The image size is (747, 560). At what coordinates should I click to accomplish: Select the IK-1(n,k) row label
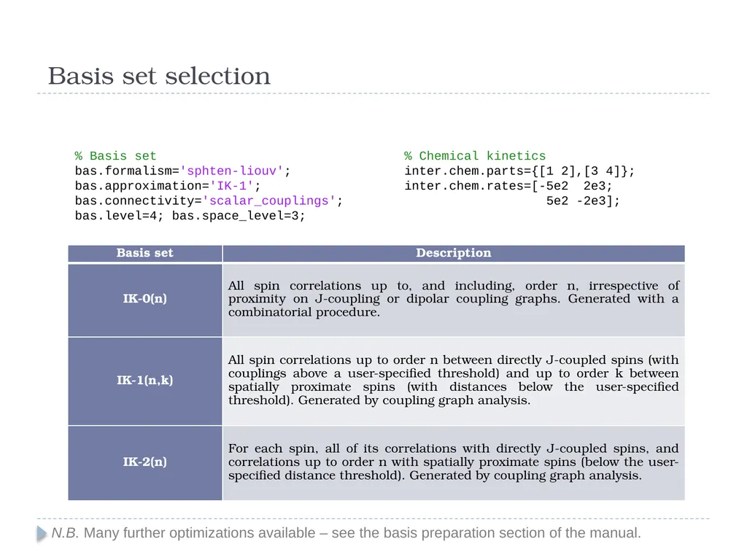pos(145,380)
